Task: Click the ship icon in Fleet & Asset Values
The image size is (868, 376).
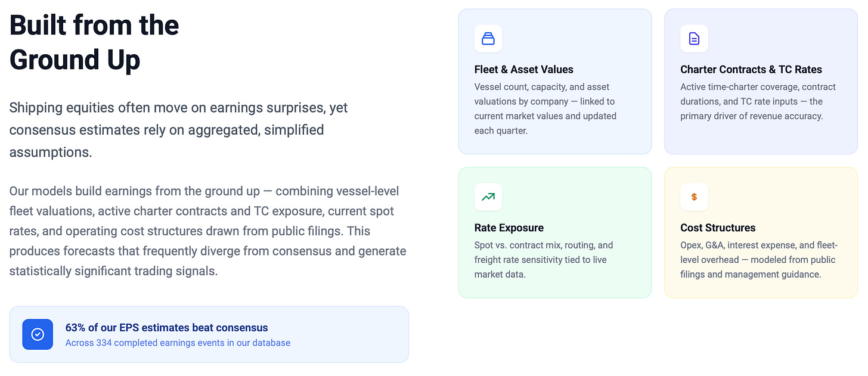Action: pyautogui.click(x=488, y=39)
